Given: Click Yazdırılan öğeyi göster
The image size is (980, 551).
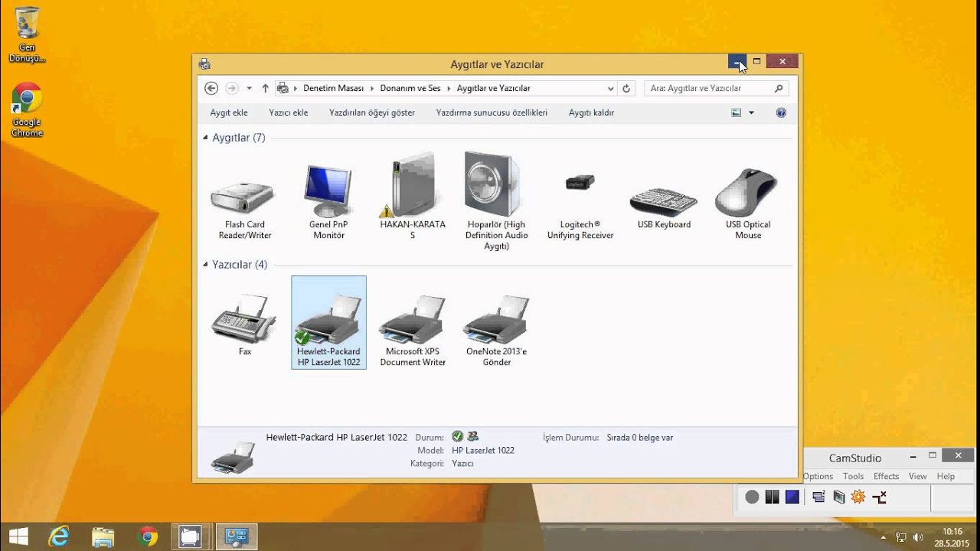Looking at the screenshot, I should pos(372,112).
